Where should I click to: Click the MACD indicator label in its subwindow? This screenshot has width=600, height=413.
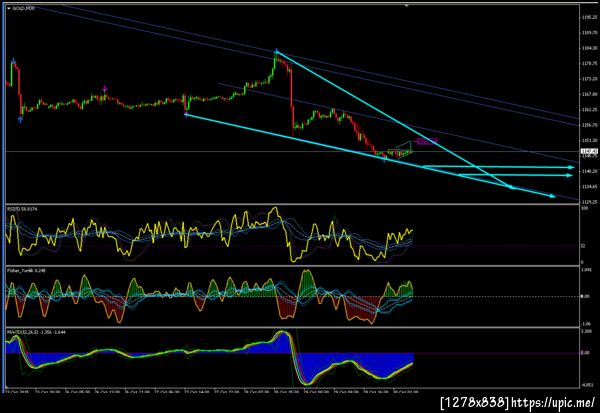coord(36,332)
